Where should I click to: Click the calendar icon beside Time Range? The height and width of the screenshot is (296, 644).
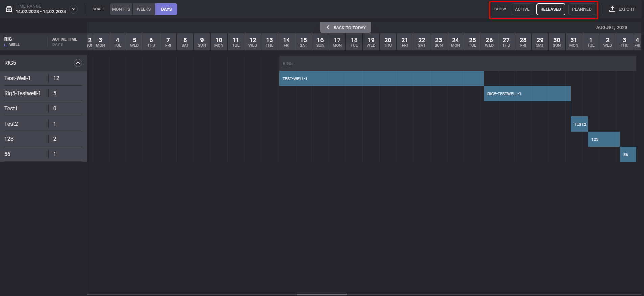coord(9,9)
